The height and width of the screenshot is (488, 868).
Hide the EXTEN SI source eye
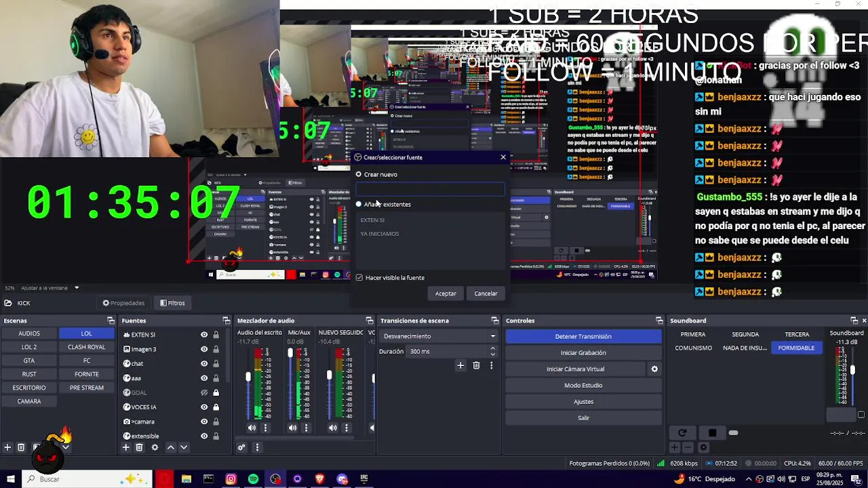coord(204,335)
